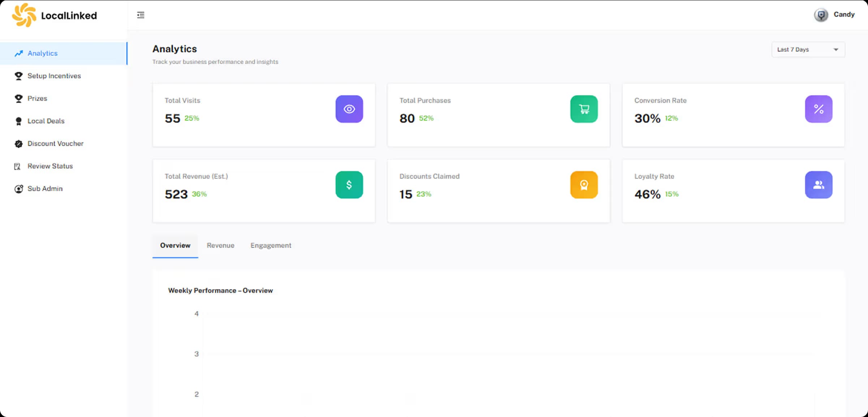The image size is (868, 417).
Task: Click the Total Revenue (Est.) label
Action: pos(196,176)
